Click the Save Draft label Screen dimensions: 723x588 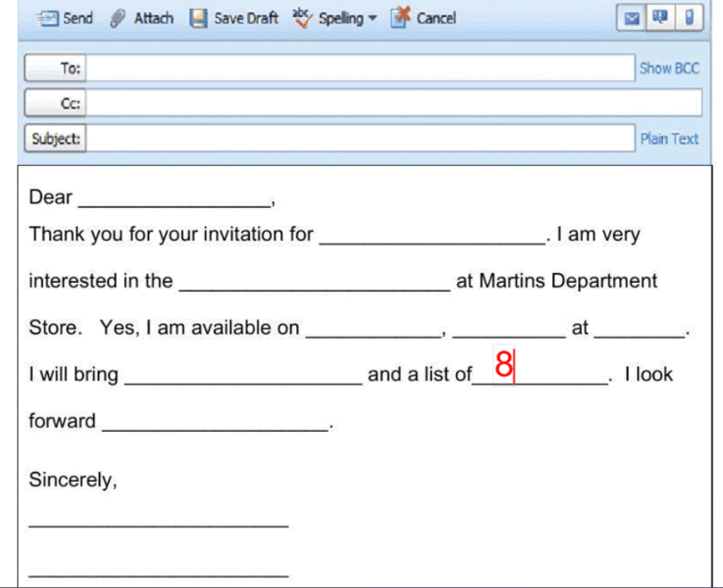point(246,18)
